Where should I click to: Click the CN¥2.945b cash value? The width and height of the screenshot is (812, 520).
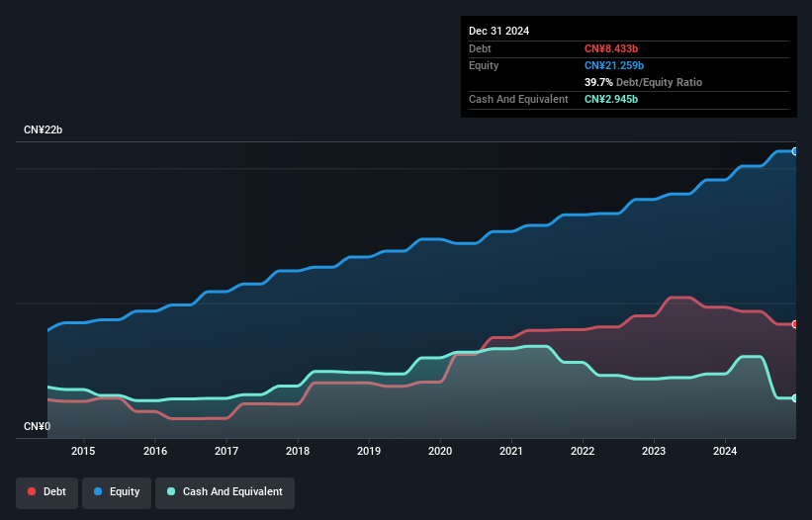(611, 99)
